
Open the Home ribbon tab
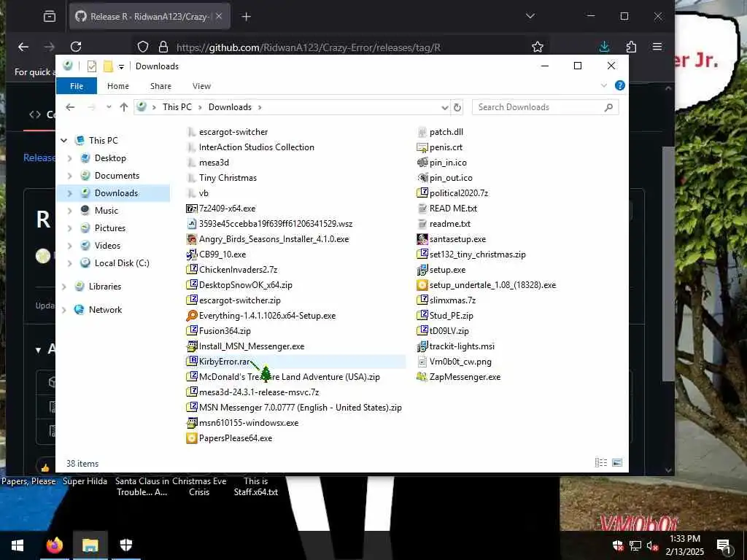click(118, 86)
